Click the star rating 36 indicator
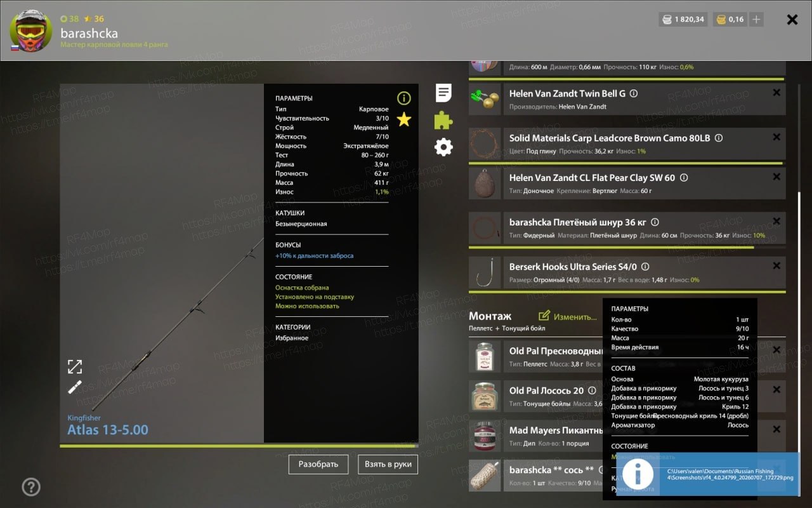812x508 pixels. (x=94, y=19)
